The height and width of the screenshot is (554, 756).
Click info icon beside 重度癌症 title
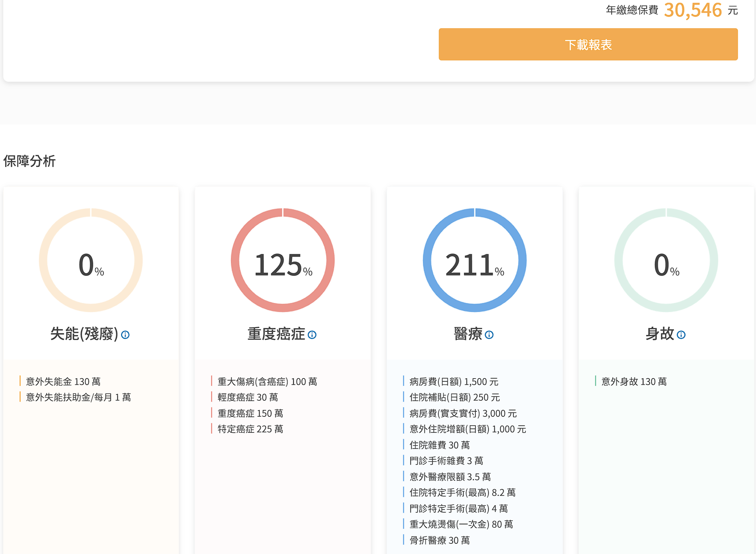[312, 335]
